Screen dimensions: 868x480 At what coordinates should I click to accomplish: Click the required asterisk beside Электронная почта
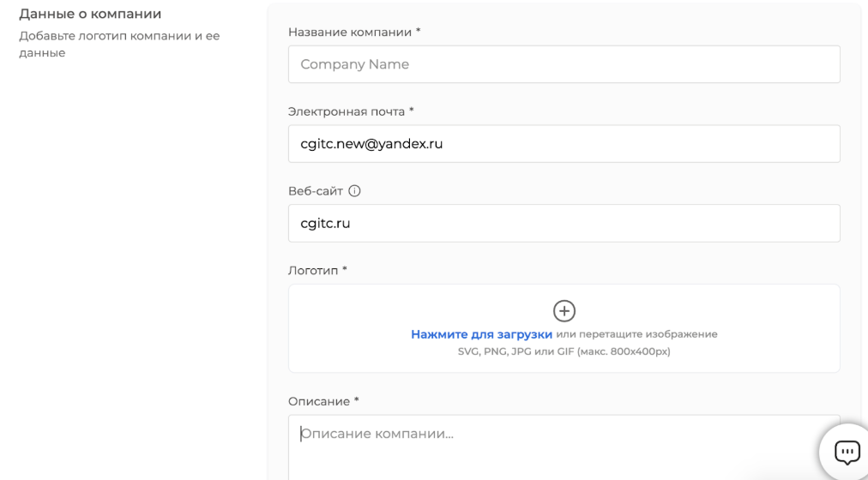tap(412, 111)
